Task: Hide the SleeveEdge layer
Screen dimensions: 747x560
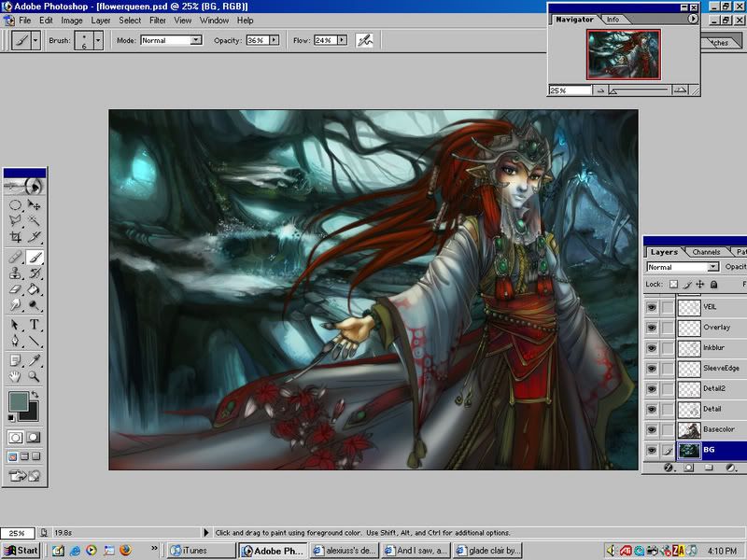Action: [651, 369]
